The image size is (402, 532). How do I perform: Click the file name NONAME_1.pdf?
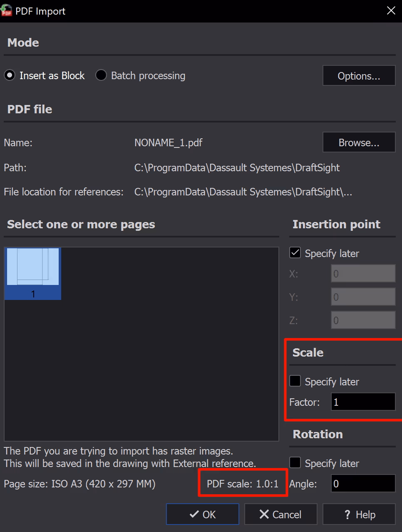168,143
